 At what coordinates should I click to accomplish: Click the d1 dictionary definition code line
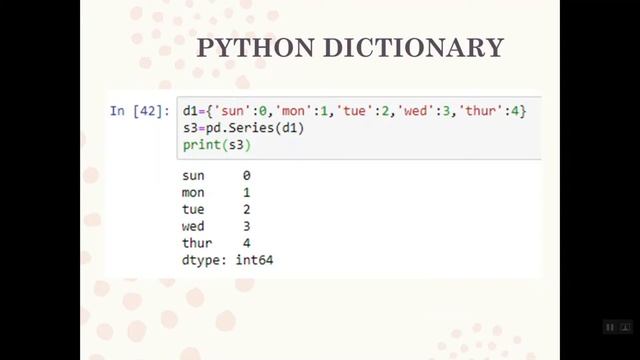pyautogui.click(x=354, y=111)
